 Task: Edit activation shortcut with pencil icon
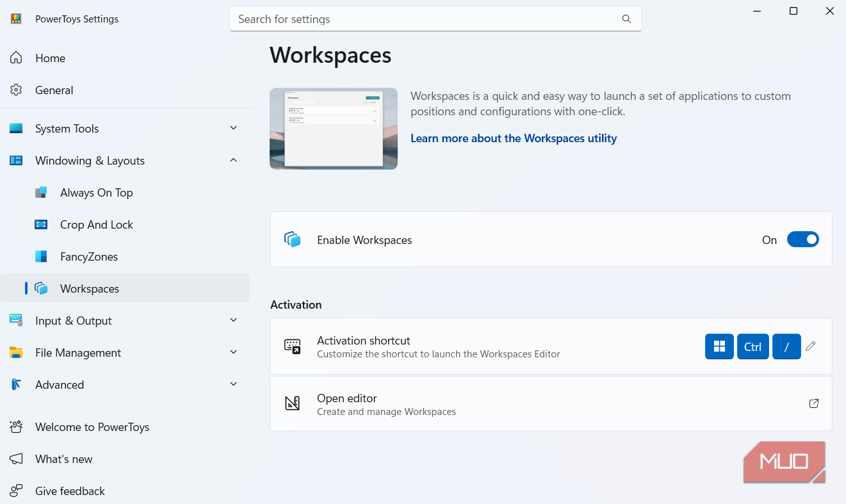pos(811,346)
